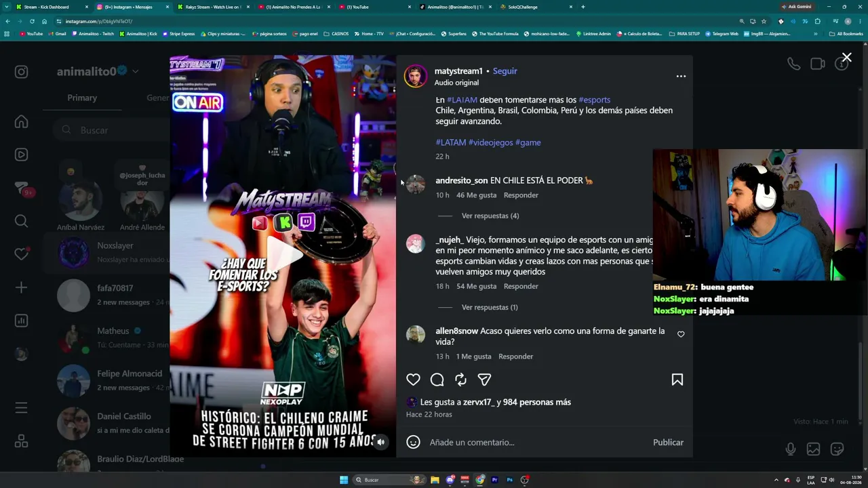Open Notifications heart in the sidebar
868x488 pixels.
(x=22, y=254)
